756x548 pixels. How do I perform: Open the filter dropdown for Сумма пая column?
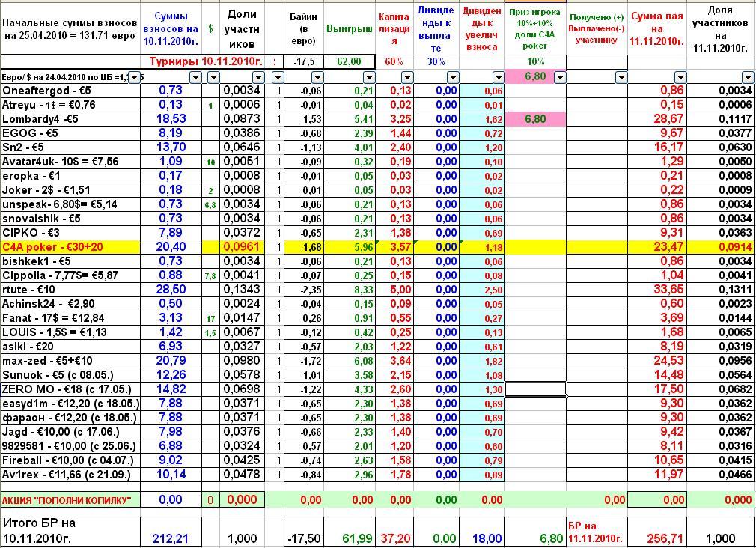(680, 77)
